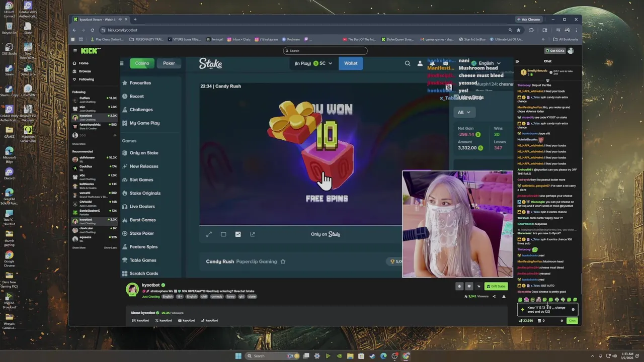644x362 pixels.
Task: Expand the gift leaderboard chevron
Action: 548,80
